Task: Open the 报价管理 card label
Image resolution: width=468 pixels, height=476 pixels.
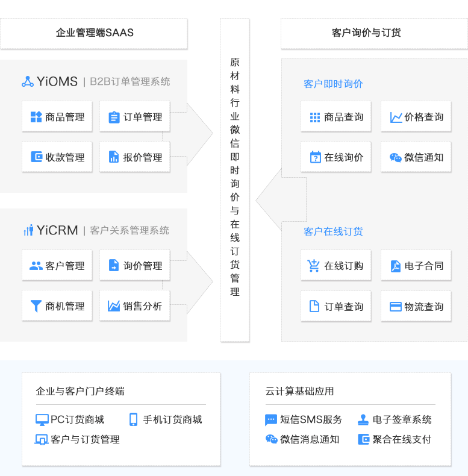Action: (x=143, y=157)
